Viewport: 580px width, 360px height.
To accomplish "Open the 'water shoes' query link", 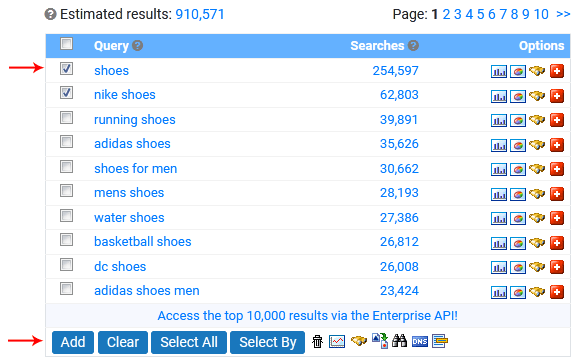I will coord(129,218).
